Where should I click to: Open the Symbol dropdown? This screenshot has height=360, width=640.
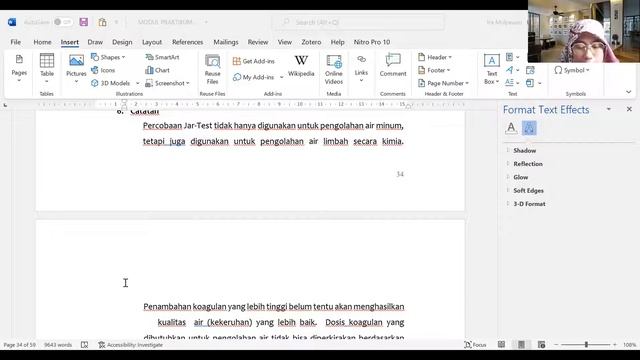click(571, 70)
